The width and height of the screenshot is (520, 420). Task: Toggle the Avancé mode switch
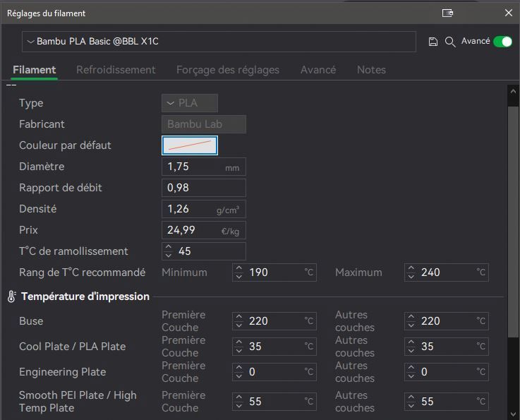click(x=502, y=42)
